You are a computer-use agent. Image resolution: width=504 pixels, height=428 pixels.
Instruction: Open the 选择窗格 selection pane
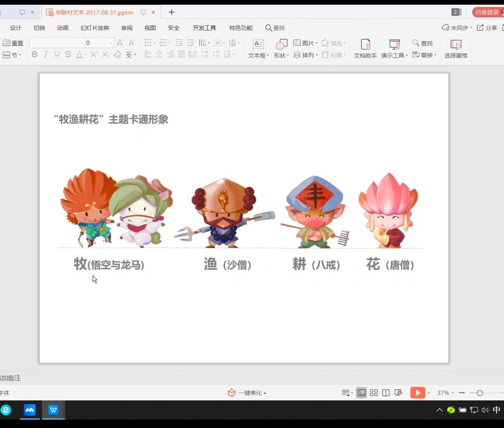[x=456, y=49]
